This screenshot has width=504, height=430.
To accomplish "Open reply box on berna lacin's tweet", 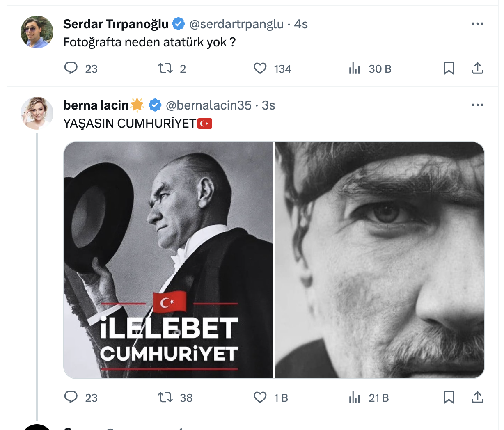I will [71, 398].
